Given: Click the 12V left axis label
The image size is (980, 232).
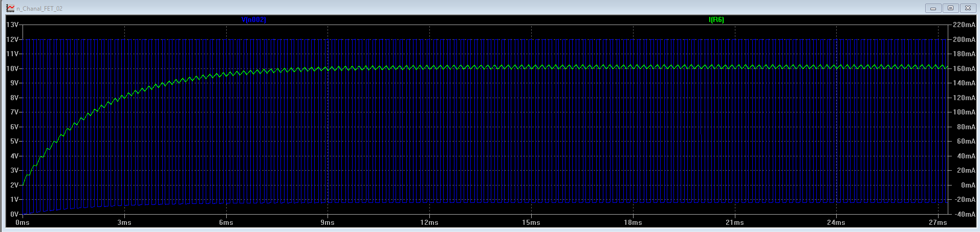Looking at the screenshot, I should pos(12,39).
